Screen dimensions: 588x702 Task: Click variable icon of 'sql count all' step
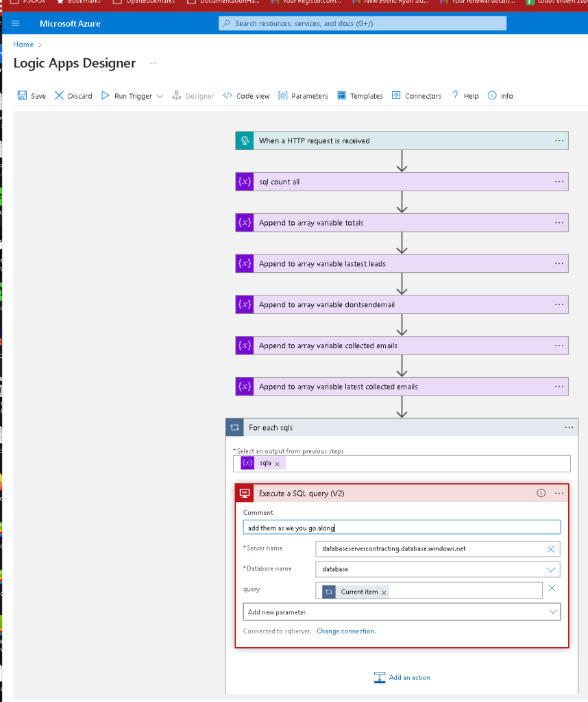245,182
